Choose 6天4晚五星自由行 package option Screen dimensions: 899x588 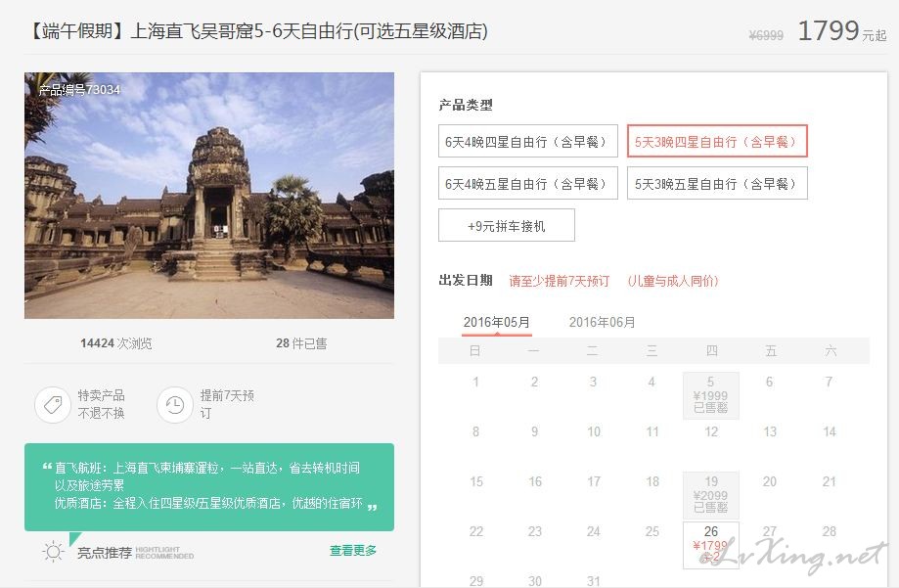[x=528, y=183]
